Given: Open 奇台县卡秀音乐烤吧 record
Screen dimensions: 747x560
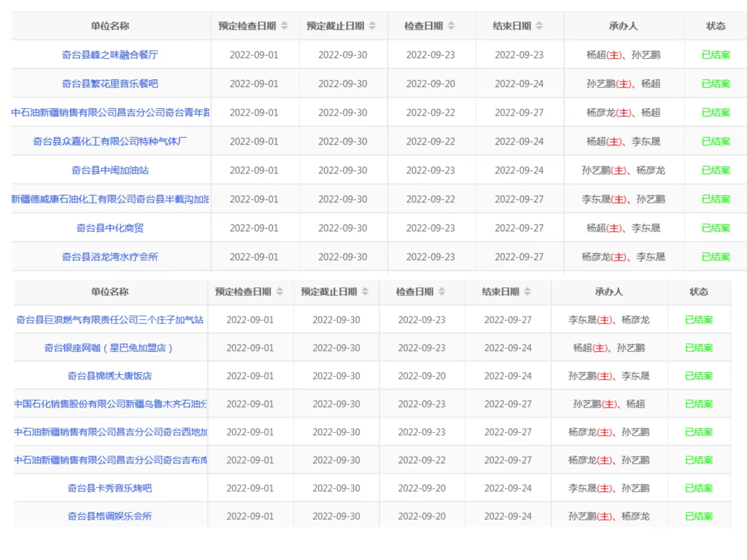Looking at the screenshot, I should [x=110, y=488].
